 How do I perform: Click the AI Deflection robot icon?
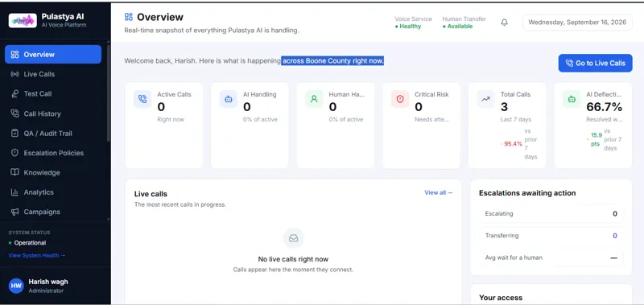pyautogui.click(x=572, y=99)
